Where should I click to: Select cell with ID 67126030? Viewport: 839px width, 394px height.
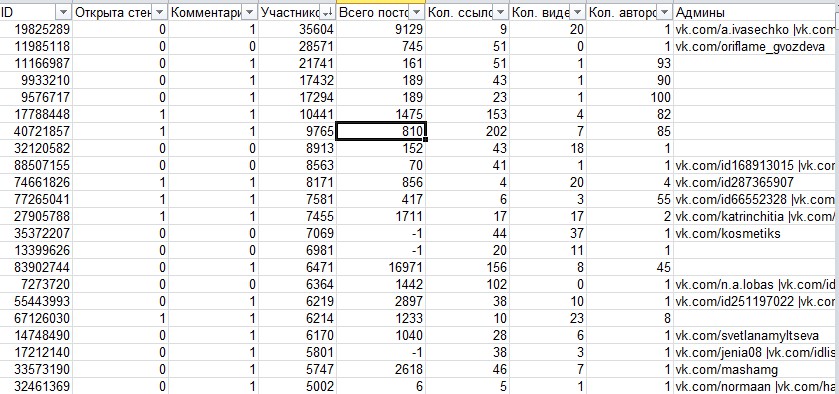tap(36, 318)
